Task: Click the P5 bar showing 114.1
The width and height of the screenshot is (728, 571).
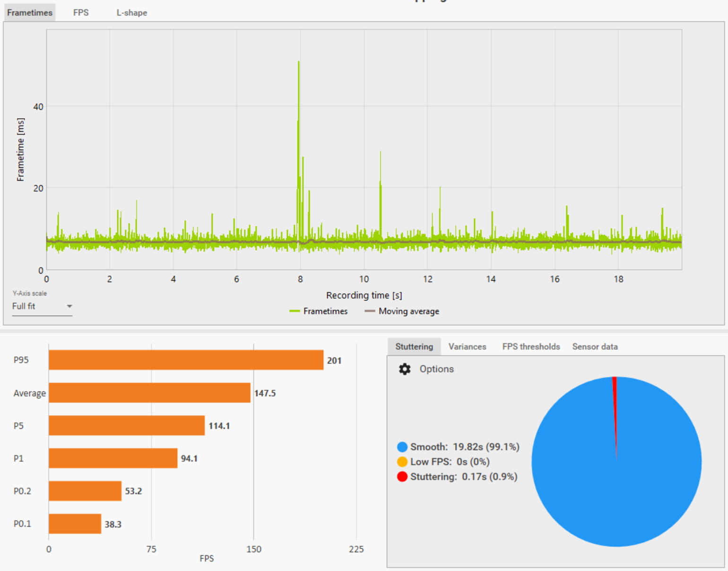Action: (127, 425)
